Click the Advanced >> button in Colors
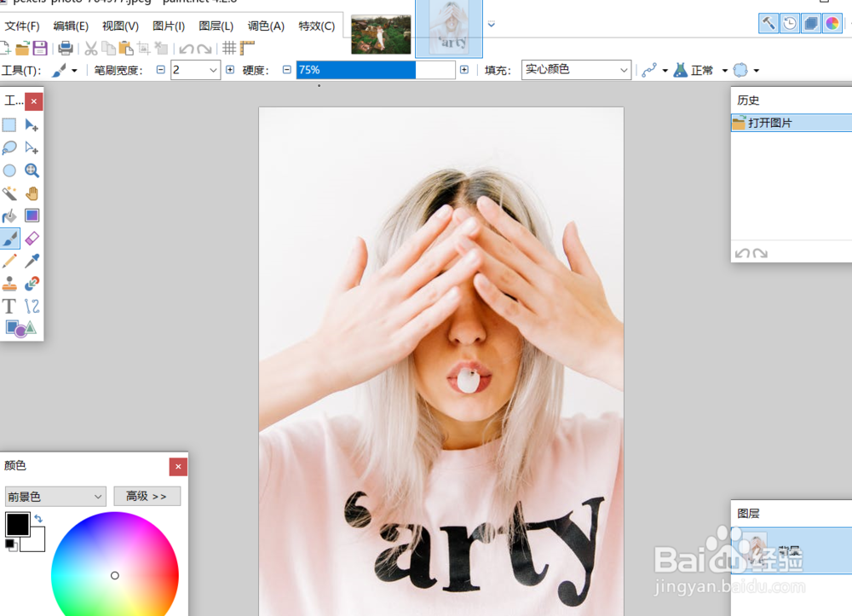Viewport: 852px width, 616px height. tap(147, 497)
